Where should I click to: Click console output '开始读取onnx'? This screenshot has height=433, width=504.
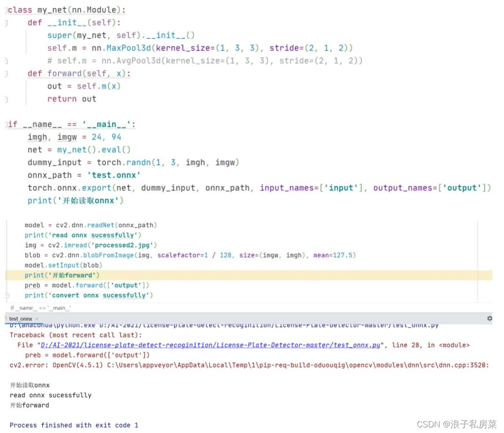(29, 385)
